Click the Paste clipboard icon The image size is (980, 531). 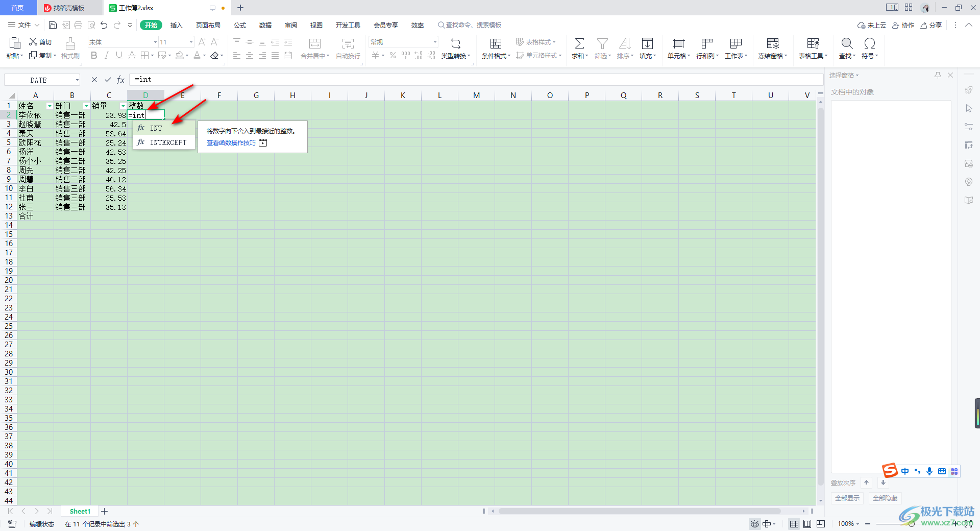(x=15, y=43)
